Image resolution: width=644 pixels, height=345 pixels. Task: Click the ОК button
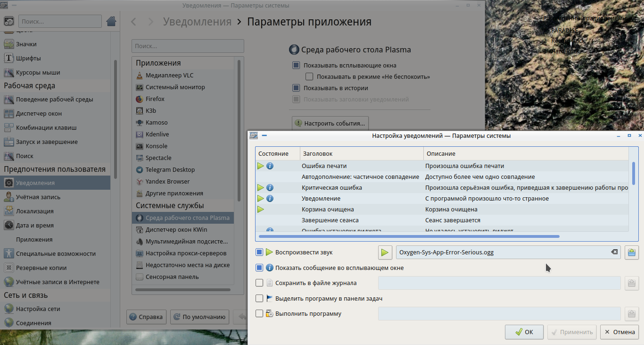(x=524, y=332)
